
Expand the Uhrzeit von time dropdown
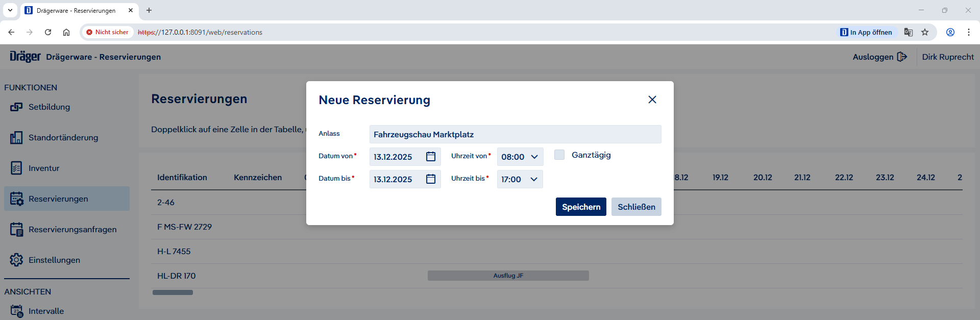[x=520, y=157]
